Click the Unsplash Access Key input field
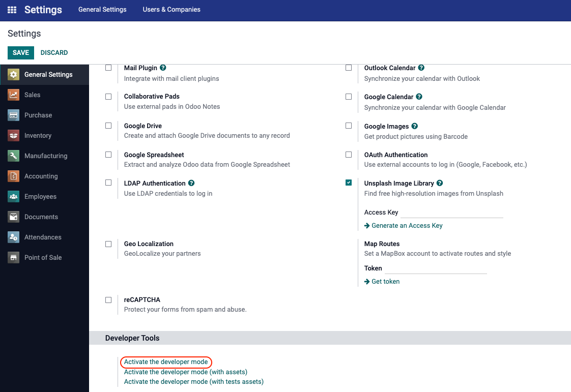 [451, 213]
